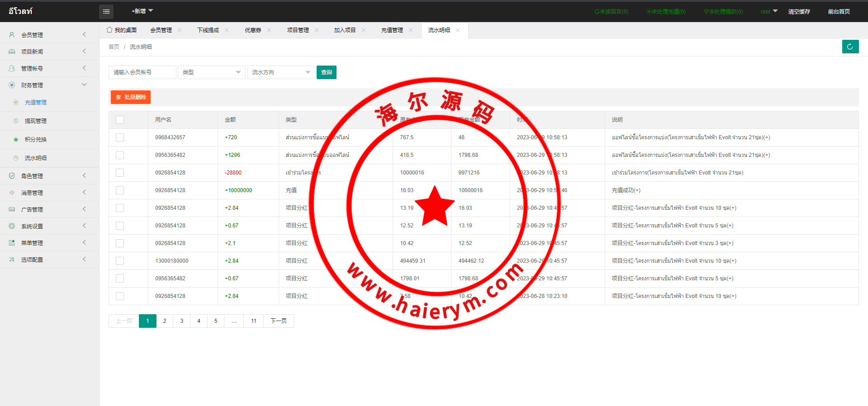Check the row for user 13000180000
This screenshot has height=406, width=868.
(x=120, y=261)
